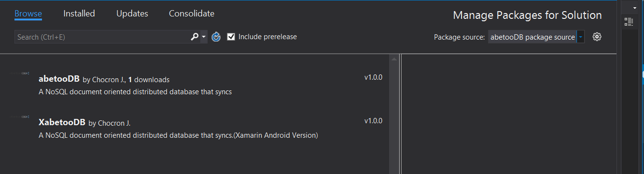Screen dimensions: 644x174
Task: Open the side panel window dropdown arrow
Action: 635,8
